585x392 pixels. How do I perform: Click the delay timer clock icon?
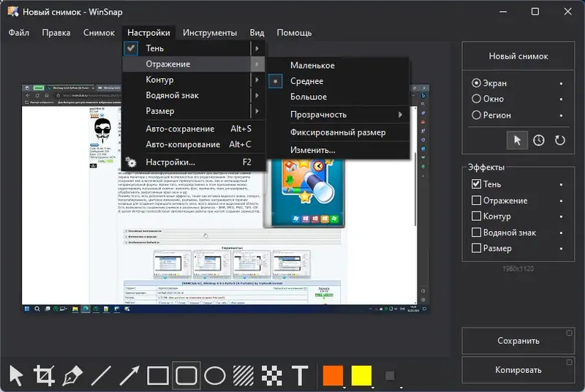tap(538, 140)
